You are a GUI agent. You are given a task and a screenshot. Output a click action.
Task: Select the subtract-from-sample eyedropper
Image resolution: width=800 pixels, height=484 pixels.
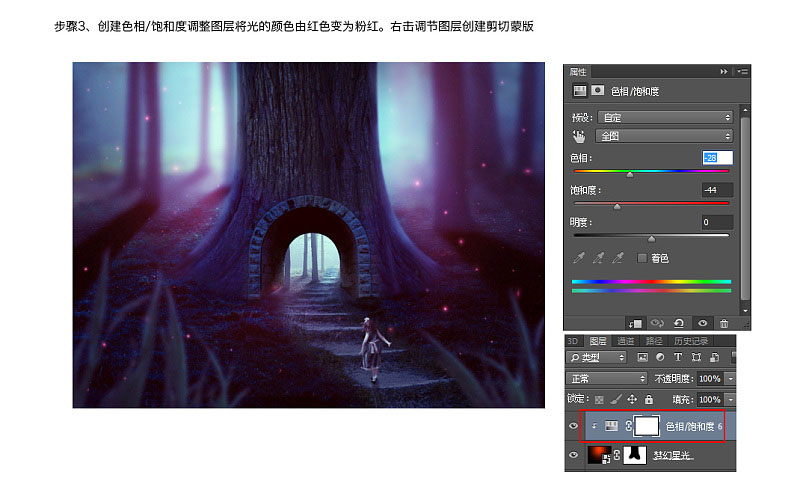[617, 258]
